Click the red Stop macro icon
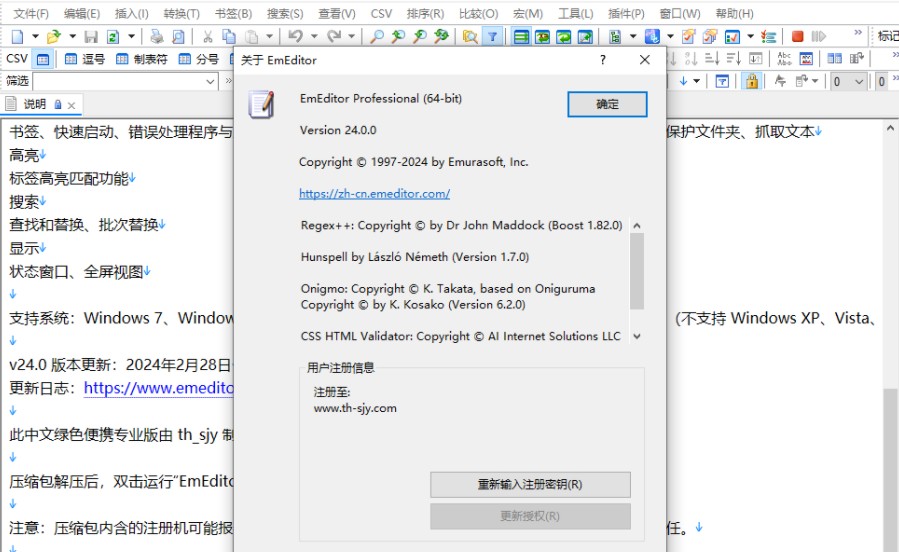 click(x=797, y=37)
